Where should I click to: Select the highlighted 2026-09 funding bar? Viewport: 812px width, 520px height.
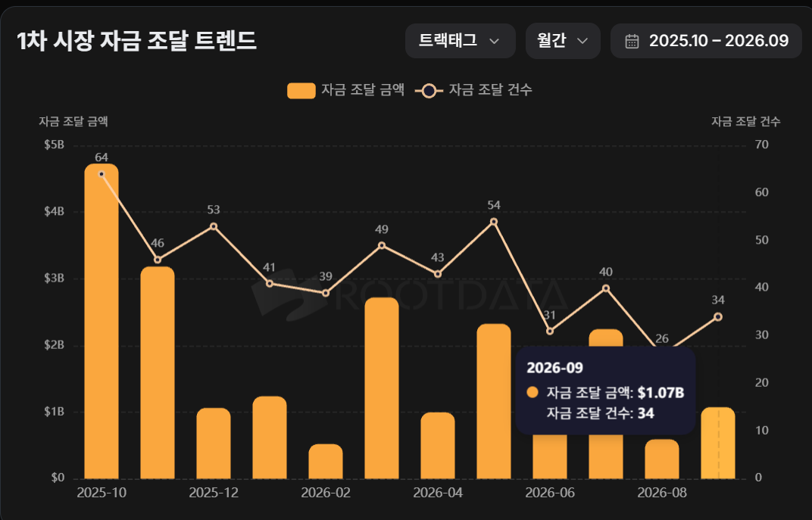[718, 443]
